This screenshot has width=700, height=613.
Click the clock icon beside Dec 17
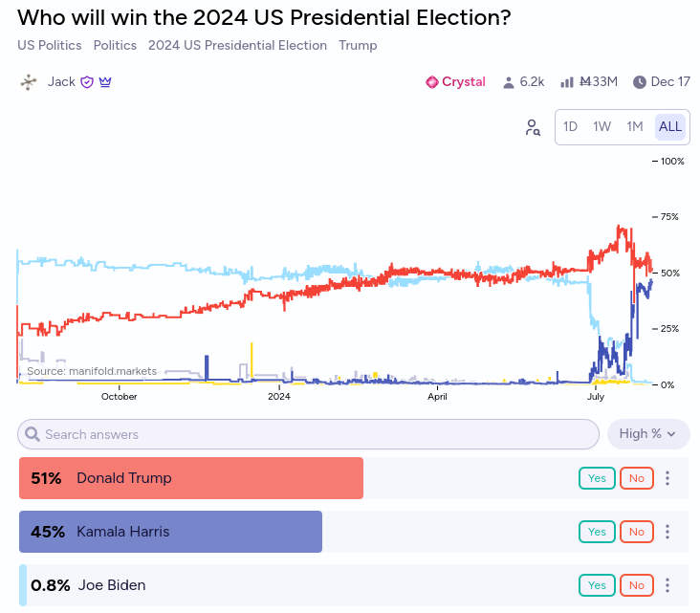pos(639,82)
